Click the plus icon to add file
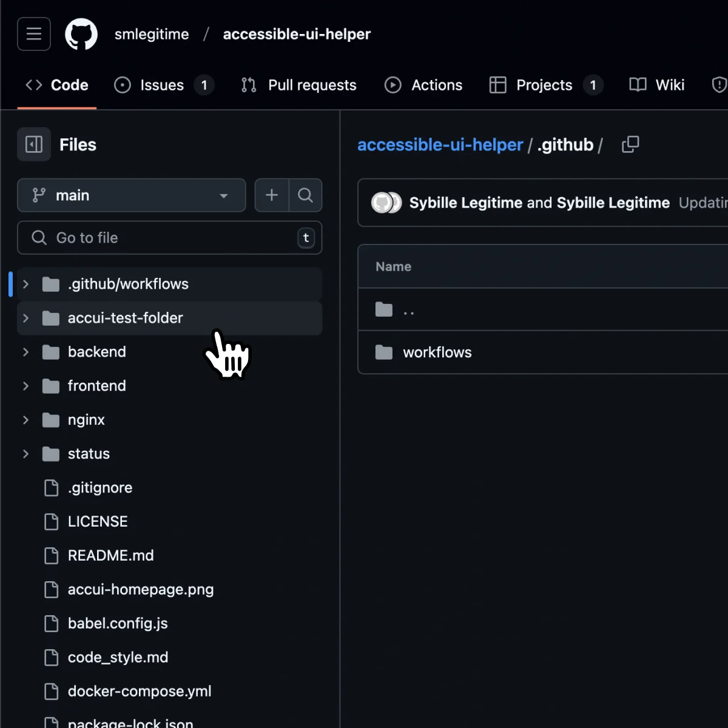Image resolution: width=728 pixels, height=728 pixels. [x=272, y=195]
